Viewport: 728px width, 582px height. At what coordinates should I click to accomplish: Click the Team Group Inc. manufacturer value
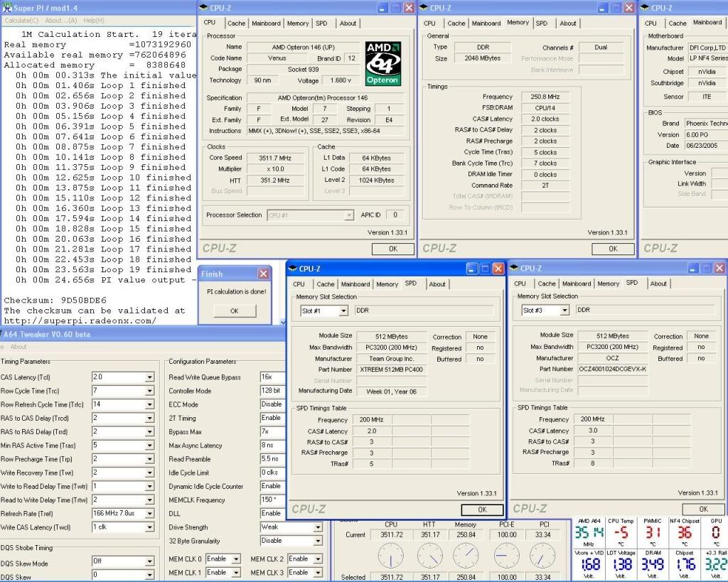(x=392, y=358)
